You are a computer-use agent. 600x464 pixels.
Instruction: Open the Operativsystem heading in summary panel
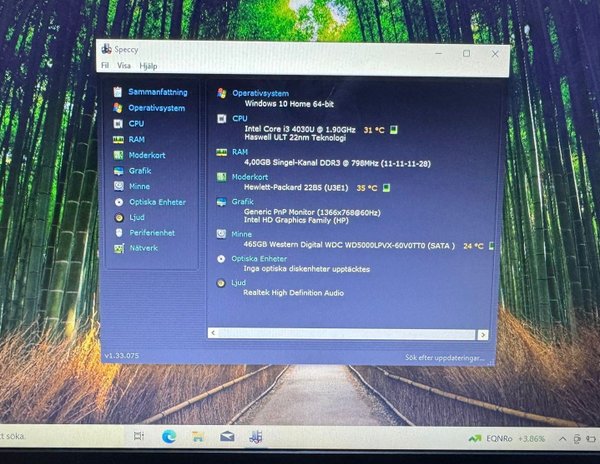261,93
